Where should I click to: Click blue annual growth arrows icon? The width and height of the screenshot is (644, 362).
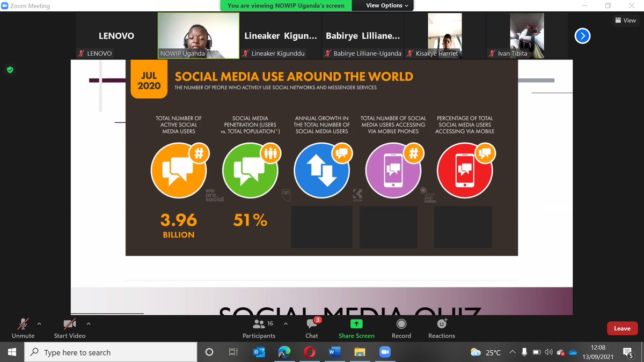322,171
